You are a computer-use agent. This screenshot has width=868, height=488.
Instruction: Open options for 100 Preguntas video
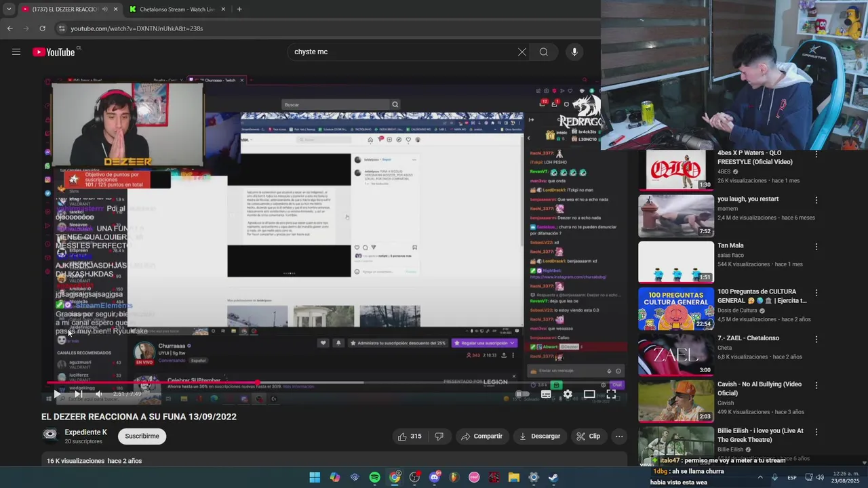point(816,293)
